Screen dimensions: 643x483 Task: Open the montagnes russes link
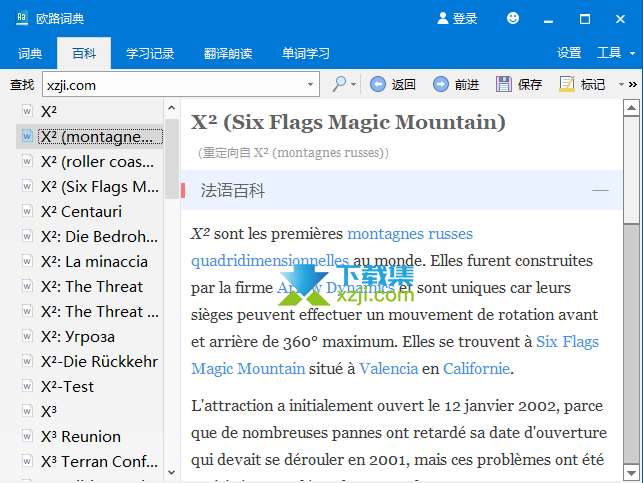pyautogui.click(x=410, y=234)
